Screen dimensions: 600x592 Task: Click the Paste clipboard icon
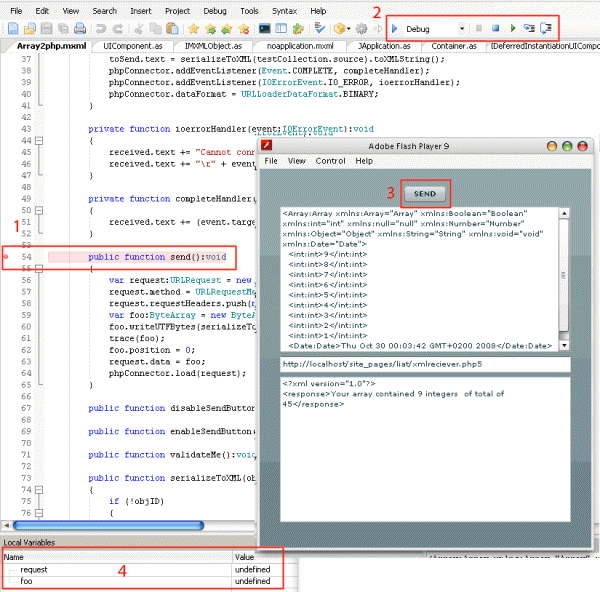coord(172,28)
